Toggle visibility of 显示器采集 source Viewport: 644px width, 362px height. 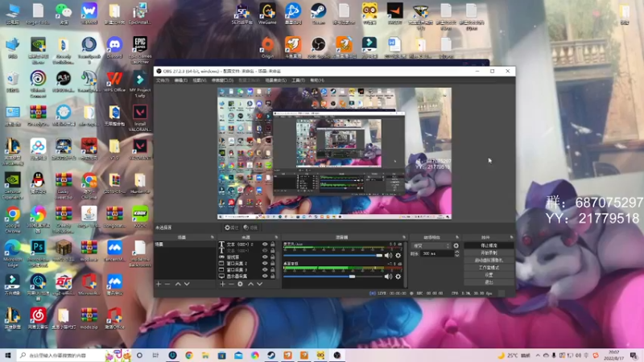point(265,276)
